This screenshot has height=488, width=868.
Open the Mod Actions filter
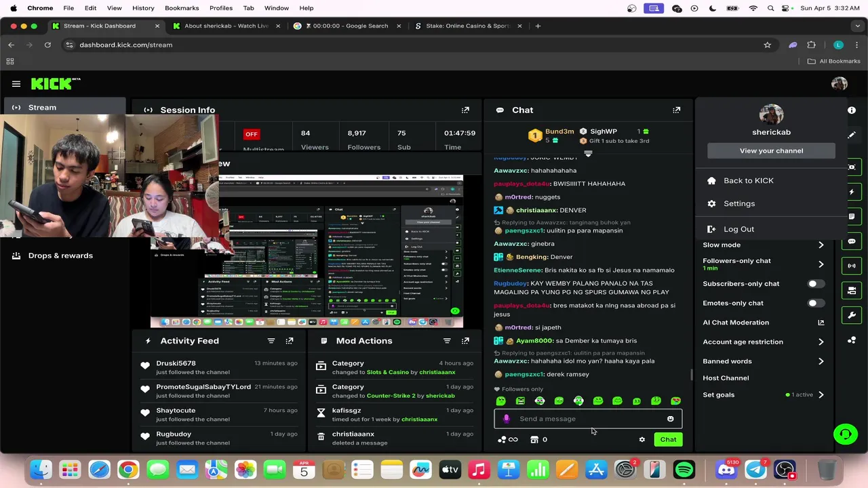(447, 341)
